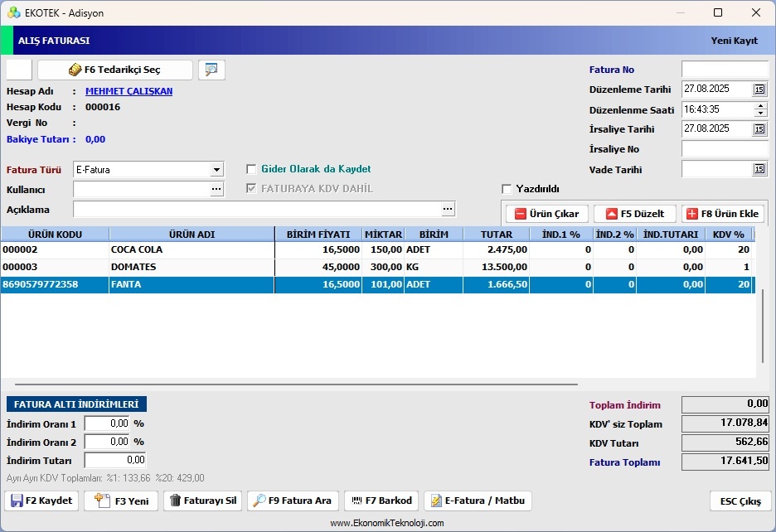Click the ÜRÜN ADI column header
Image resolution: width=776 pixels, height=532 pixels.
(192, 234)
